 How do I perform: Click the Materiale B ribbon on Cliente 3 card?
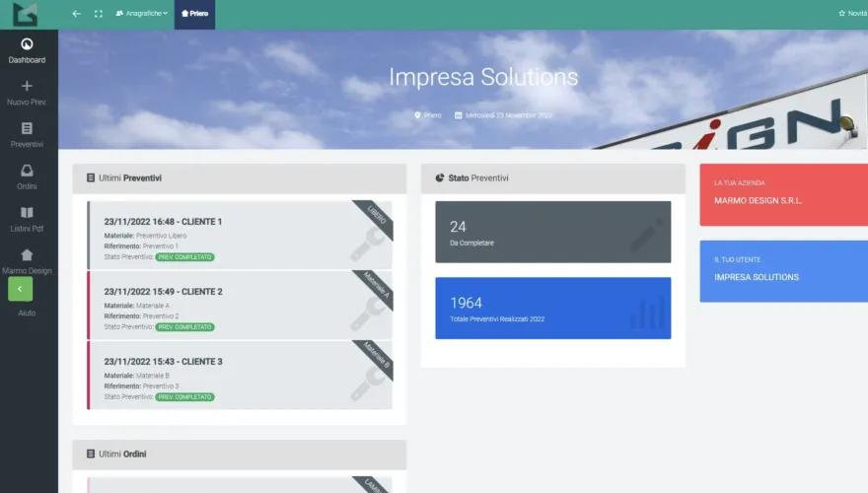coord(377,356)
